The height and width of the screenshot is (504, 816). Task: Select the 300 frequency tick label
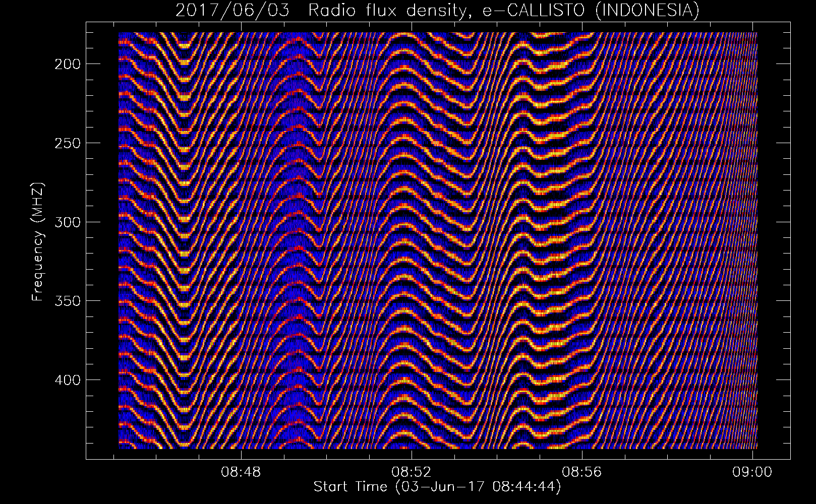pyautogui.click(x=68, y=222)
